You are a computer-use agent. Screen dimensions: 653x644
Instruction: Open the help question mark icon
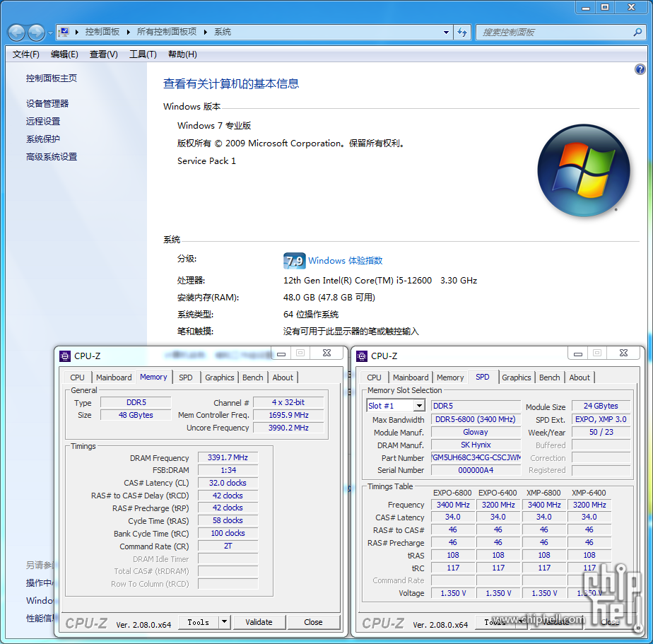[x=640, y=69]
